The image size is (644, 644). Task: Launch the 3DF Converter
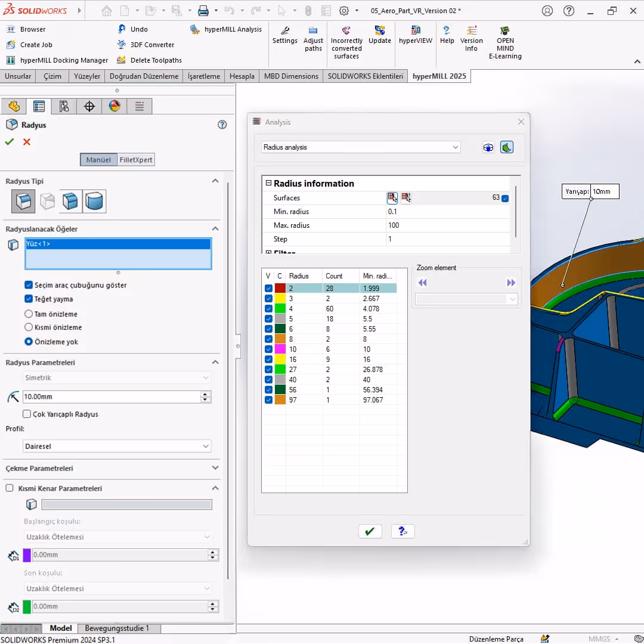(x=145, y=44)
